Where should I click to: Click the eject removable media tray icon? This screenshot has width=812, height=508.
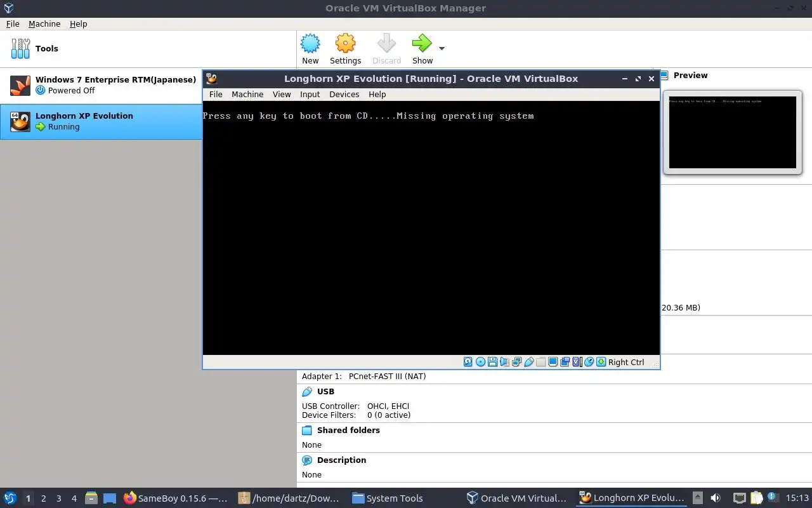click(697, 498)
